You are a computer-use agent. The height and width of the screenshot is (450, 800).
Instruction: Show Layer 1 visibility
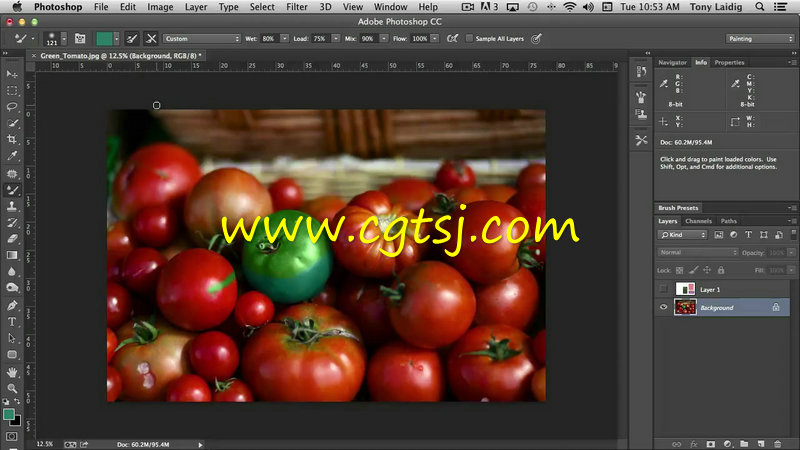pos(663,289)
